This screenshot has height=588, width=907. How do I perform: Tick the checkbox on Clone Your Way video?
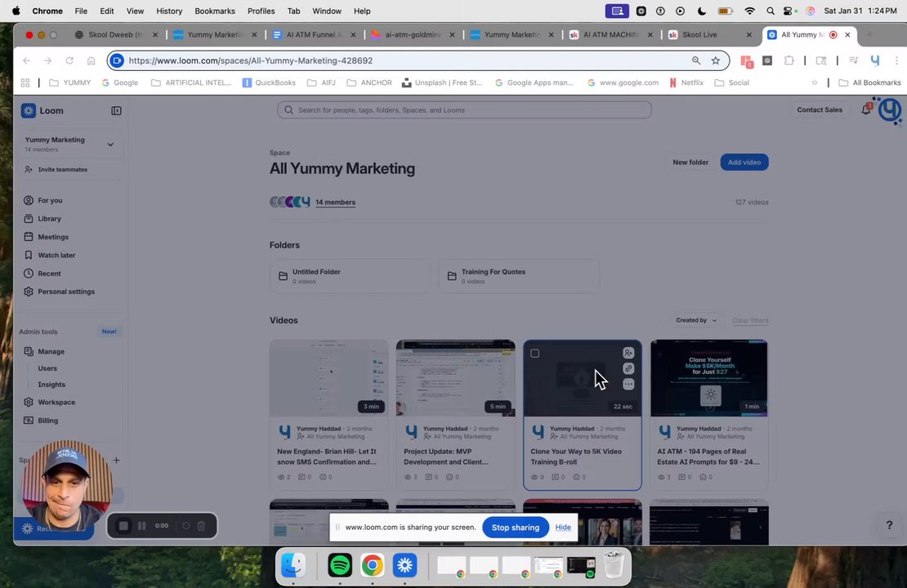tap(534, 354)
